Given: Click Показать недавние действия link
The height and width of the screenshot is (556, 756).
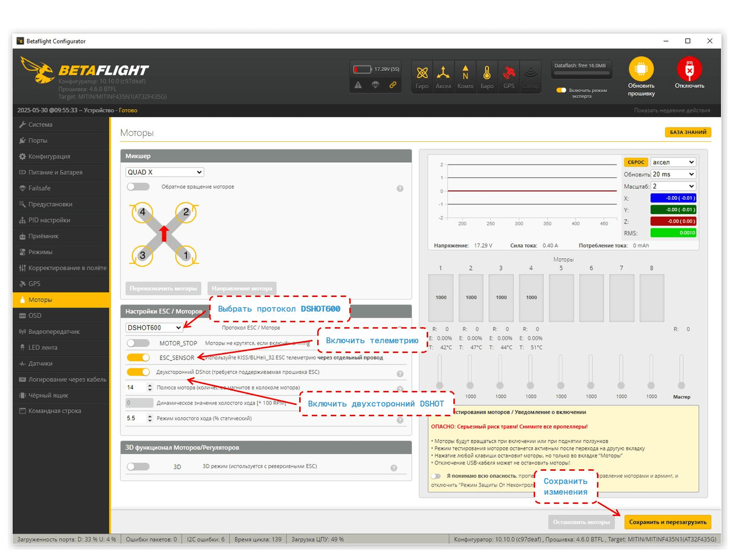Looking at the screenshot, I should point(672,110).
